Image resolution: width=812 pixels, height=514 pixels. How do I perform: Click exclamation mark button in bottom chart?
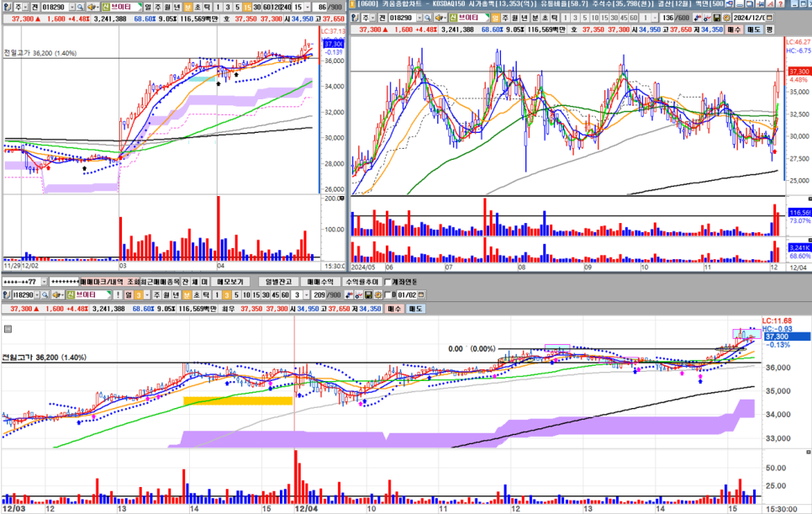pyautogui.click(x=118, y=294)
